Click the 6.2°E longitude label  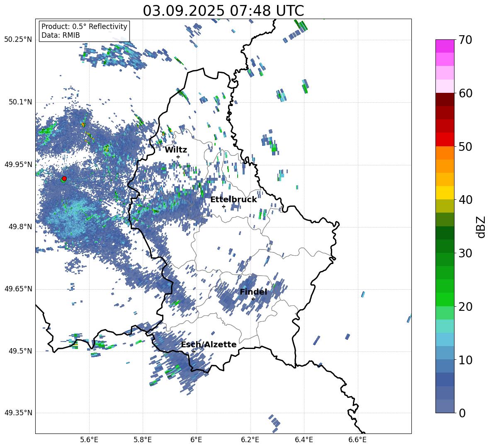pyautogui.click(x=250, y=440)
